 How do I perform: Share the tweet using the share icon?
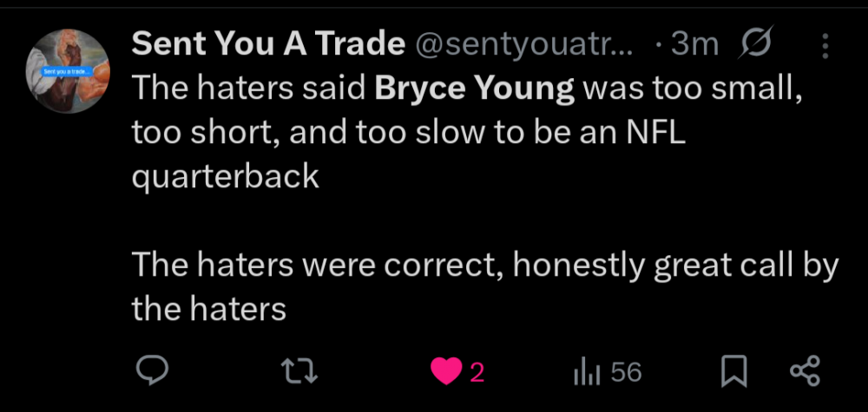806,373
